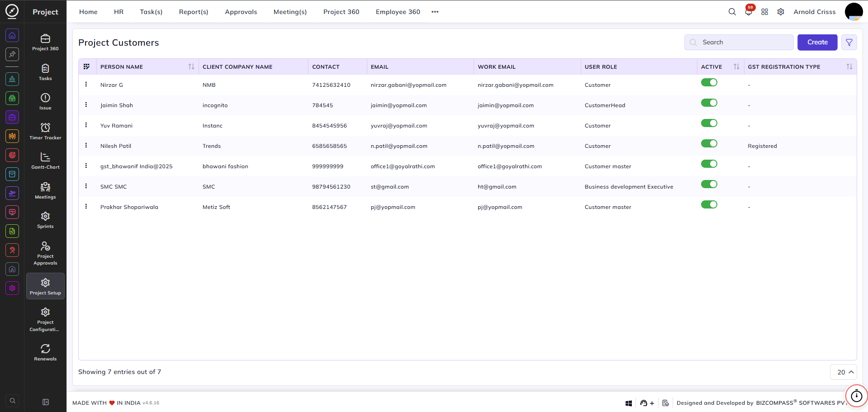The image size is (868, 412).
Task: Sort by Active column
Action: point(736,66)
